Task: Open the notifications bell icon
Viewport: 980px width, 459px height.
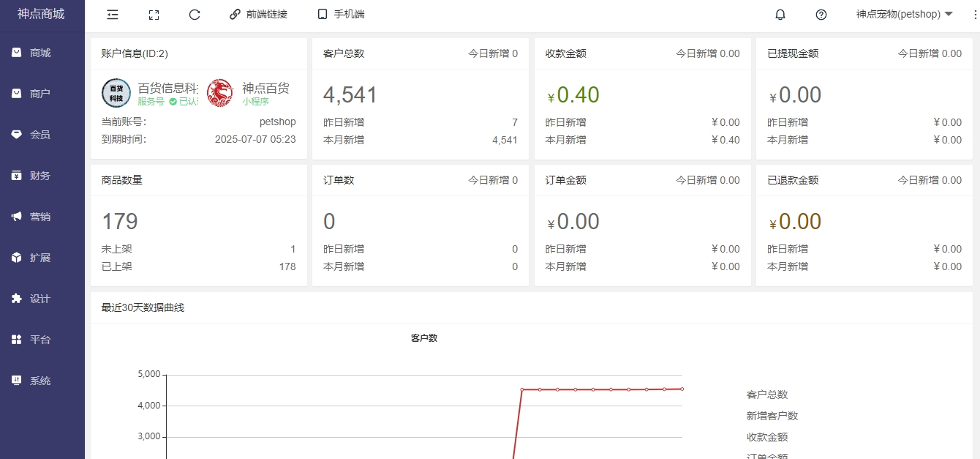Action: (x=780, y=15)
